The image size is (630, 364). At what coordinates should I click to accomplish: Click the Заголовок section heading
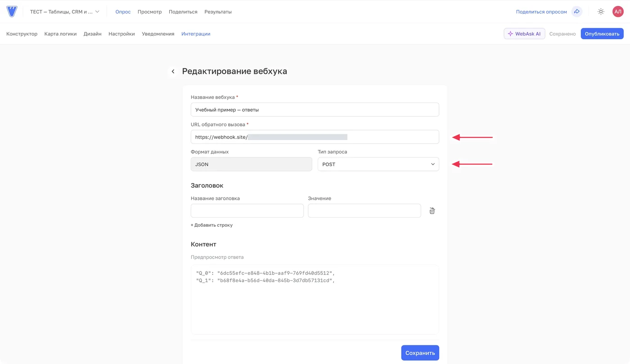click(x=207, y=185)
